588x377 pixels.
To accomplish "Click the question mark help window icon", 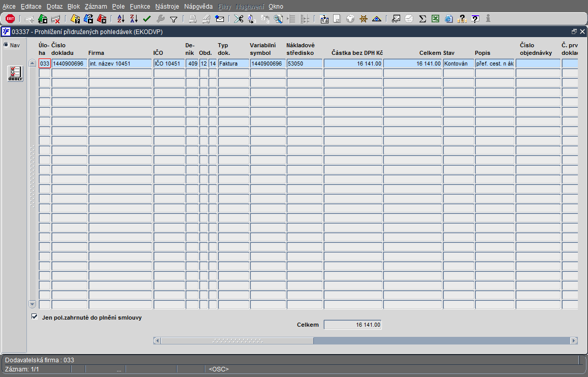I will (475, 19).
